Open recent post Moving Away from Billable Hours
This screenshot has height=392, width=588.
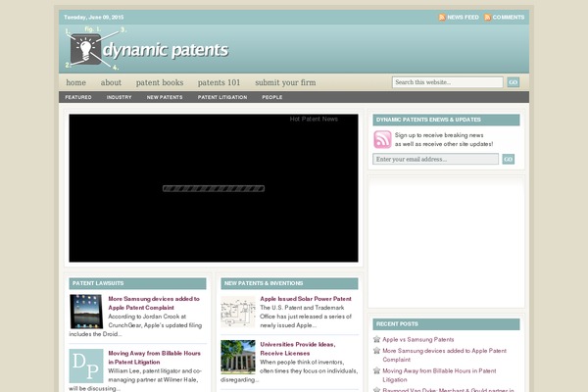pyautogui.click(x=439, y=375)
